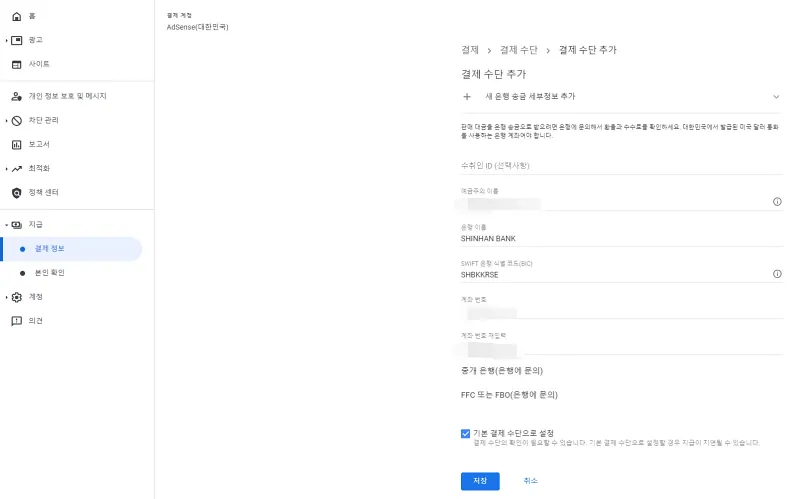Expand the 계정 menu arrow

[6, 297]
